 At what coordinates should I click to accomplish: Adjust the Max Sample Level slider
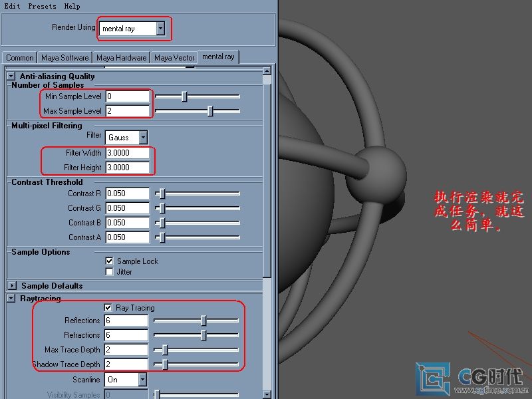tap(210, 111)
